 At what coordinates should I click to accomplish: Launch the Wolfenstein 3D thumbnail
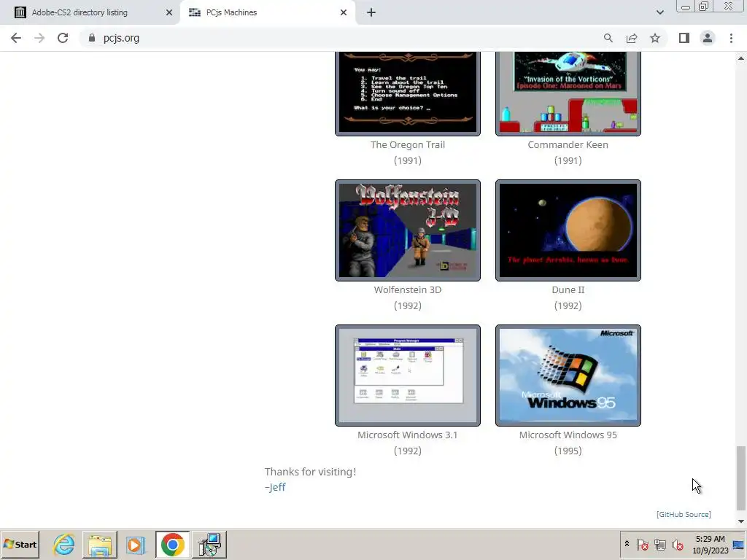[408, 230]
